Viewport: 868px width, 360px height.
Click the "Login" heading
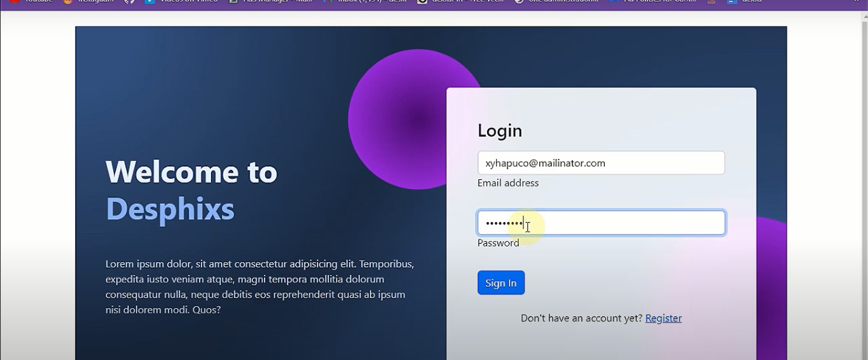coord(500,130)
